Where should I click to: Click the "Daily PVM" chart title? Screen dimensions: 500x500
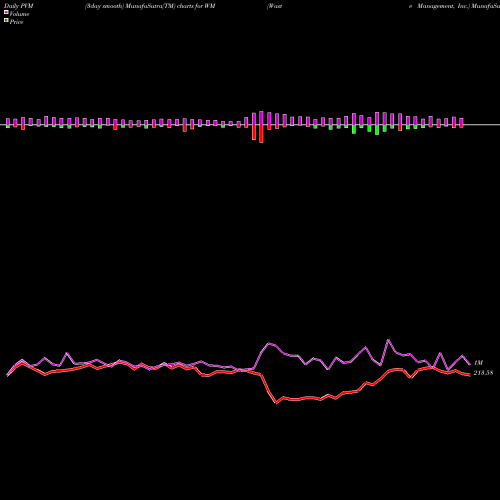pos(19,6)
